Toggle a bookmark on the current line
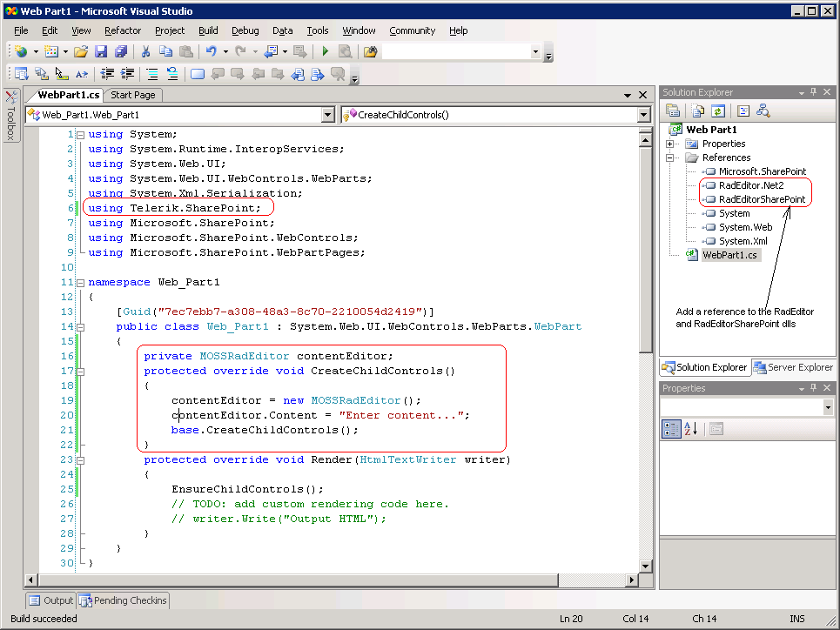Viewport: 840px width, 630px height. 198,74
